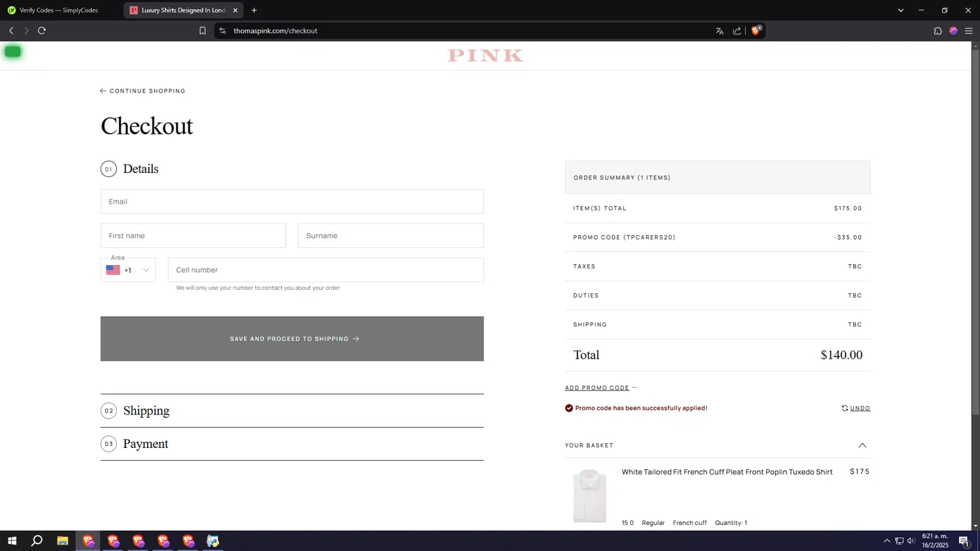
Task: Open the share page icon in address bar
Action: [x=737, y=31]
